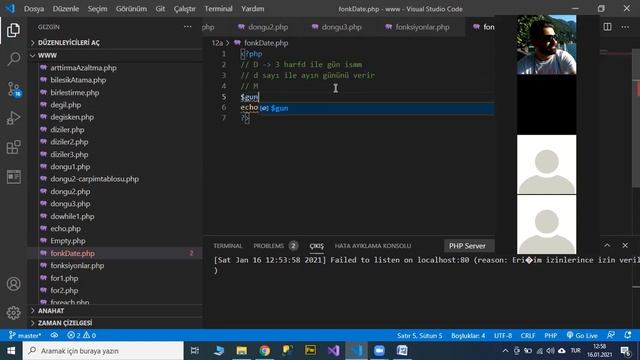Switch to dongu3.php editor tab
The height and width of the screenshot is (360, 640).
coord(337,27)
